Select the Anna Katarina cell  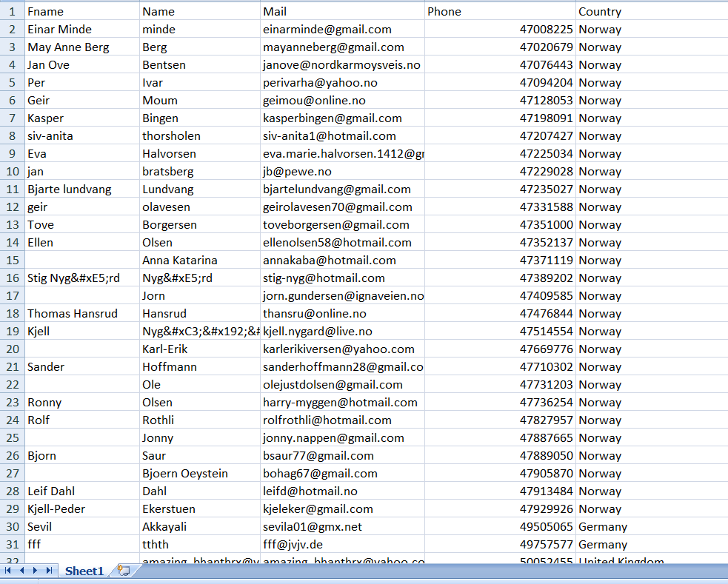click(200, 261)
